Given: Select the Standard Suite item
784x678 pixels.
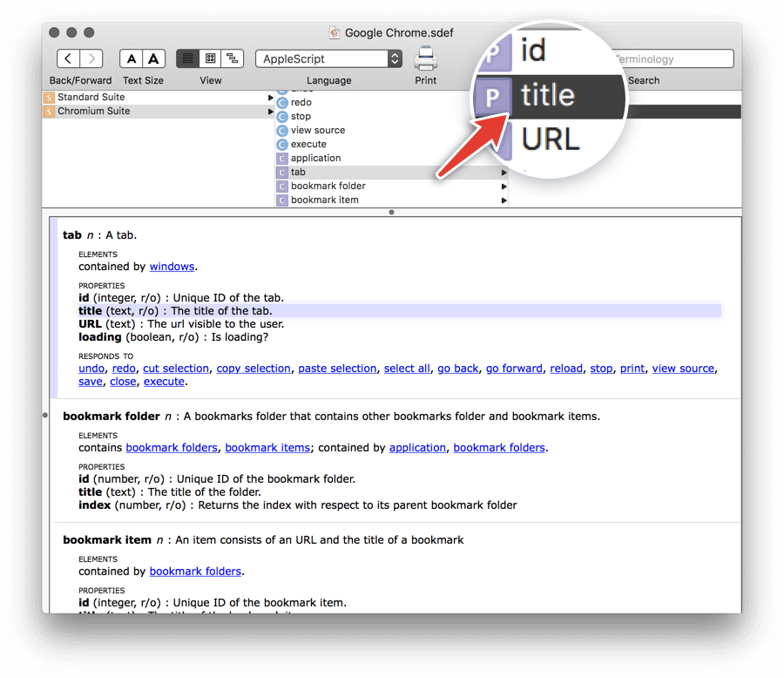Looking at the screenshot, I should pyautogui.click(x=91, y=98).
